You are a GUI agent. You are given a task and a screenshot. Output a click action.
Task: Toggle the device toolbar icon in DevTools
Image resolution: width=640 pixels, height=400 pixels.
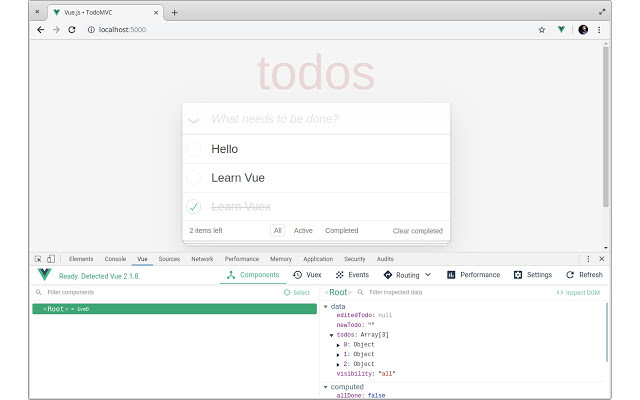[51, 259]
